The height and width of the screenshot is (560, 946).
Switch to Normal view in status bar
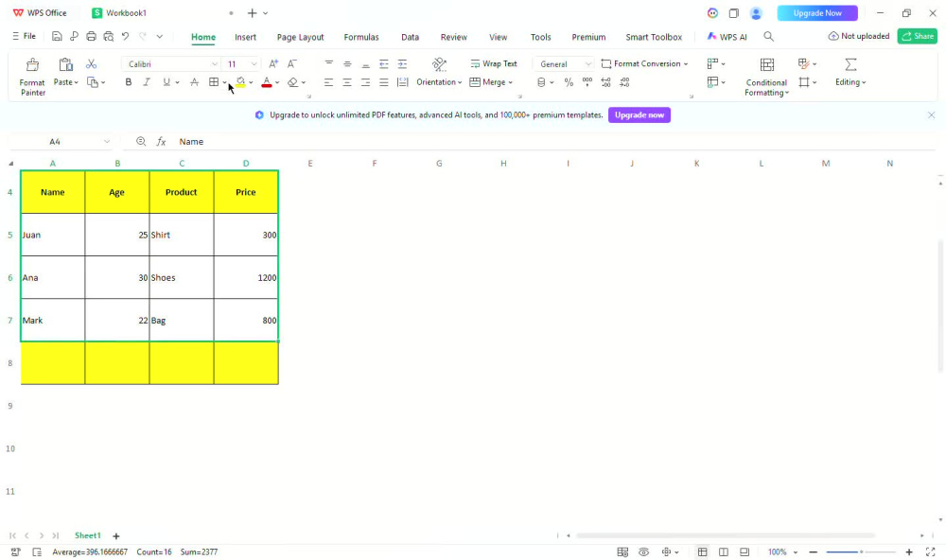702,551
